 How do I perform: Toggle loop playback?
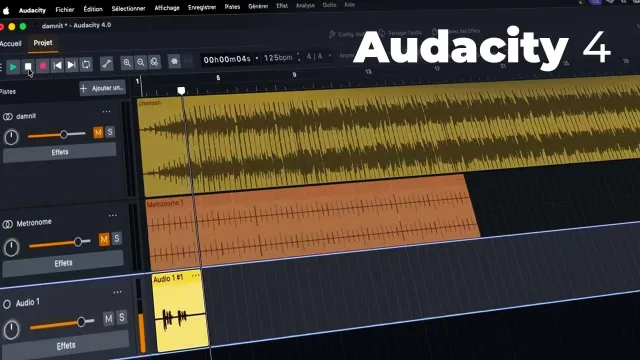tap(86, 64)
